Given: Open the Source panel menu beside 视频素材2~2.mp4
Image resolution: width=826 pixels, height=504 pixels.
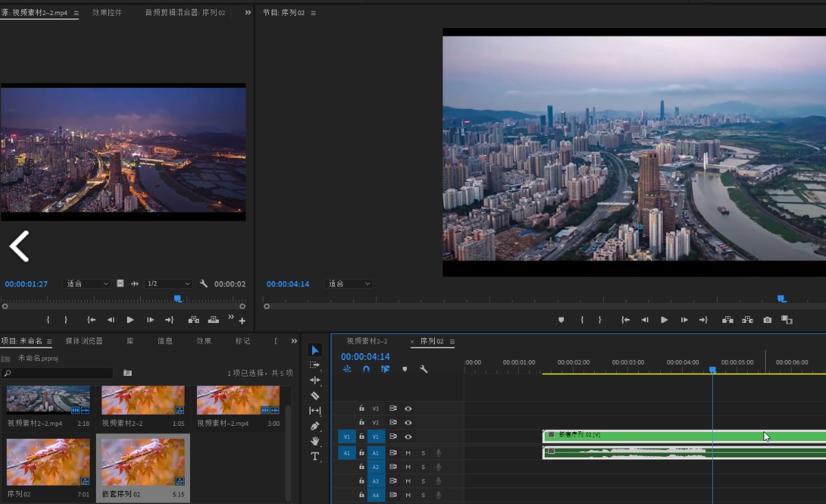Looking at the screenshot, I should click(x=75, y=13).
